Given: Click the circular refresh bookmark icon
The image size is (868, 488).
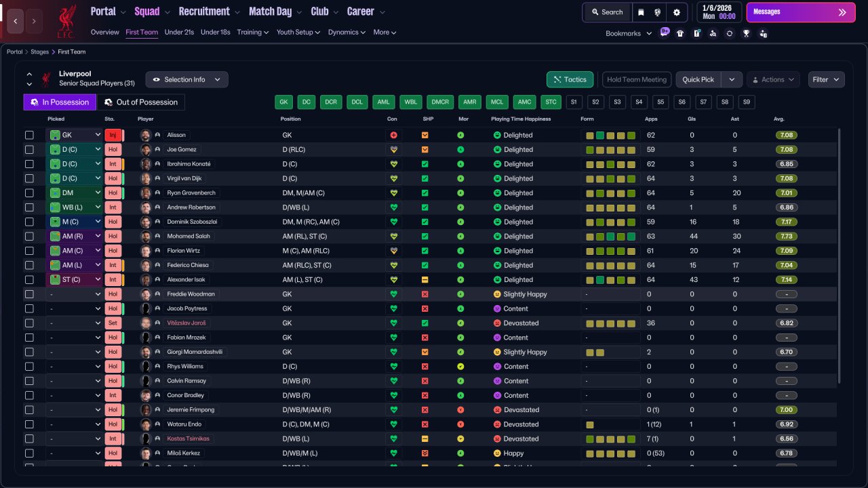Looking at the screenshot, I should pyautogui.click(x=730, y=33).
